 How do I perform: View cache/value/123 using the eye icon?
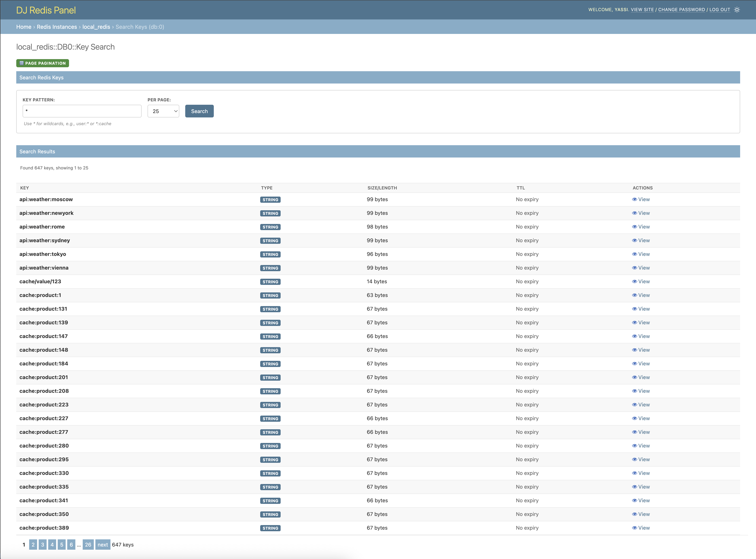click(635, 281)
